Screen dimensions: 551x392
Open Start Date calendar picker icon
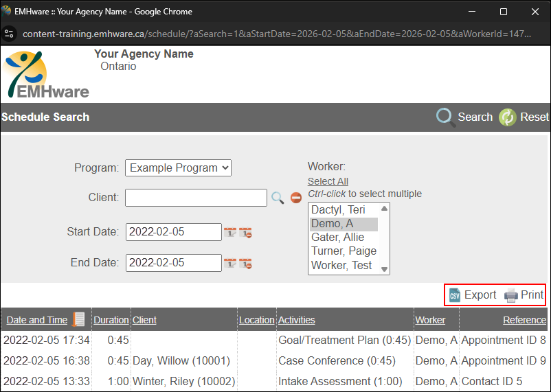click(x=230, y=233)
